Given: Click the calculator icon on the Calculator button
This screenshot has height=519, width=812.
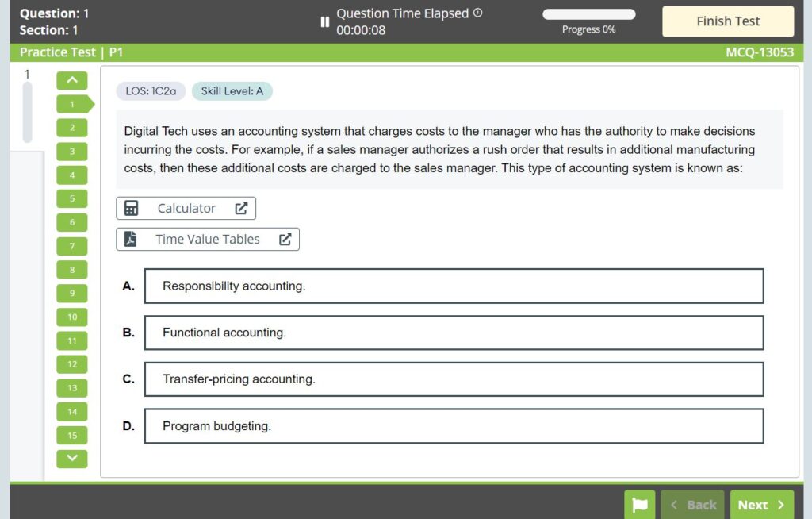Looking at the screenshot, I should (x=132, y=208).
